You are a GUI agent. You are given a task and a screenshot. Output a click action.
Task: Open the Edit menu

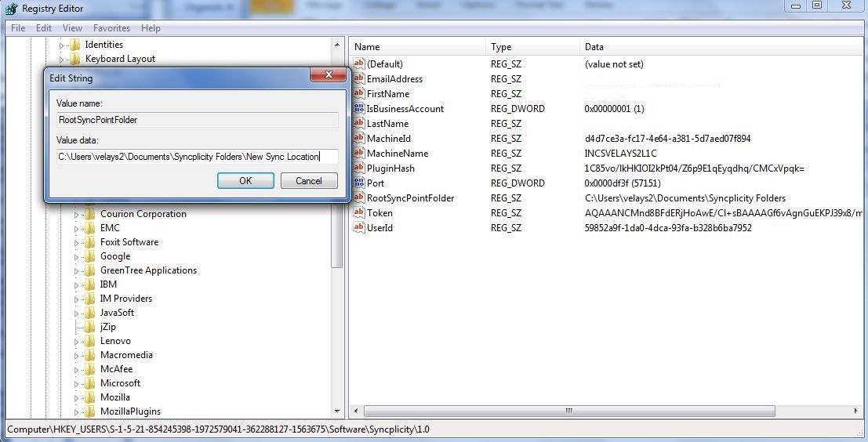coord(44,28)
